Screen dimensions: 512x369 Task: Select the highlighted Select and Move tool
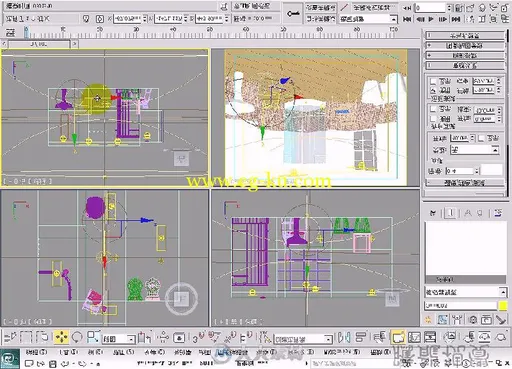pyautogui.click(x=61, y=337)
